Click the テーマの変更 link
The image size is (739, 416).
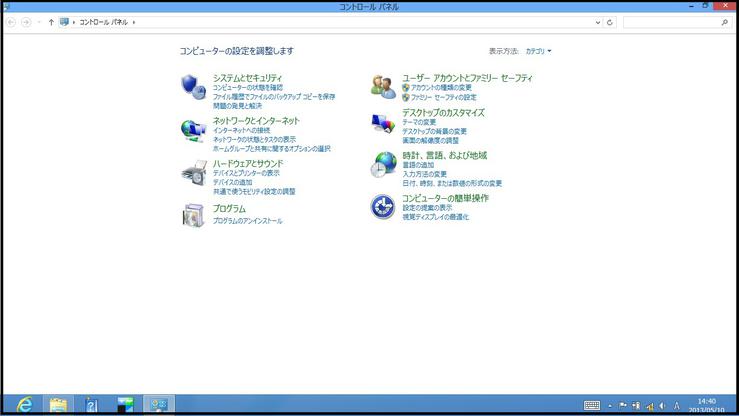click(419, 122)
